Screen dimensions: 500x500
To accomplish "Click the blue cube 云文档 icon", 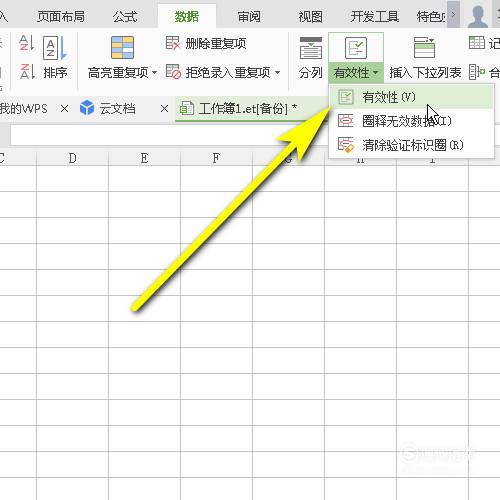I will 87,108.
